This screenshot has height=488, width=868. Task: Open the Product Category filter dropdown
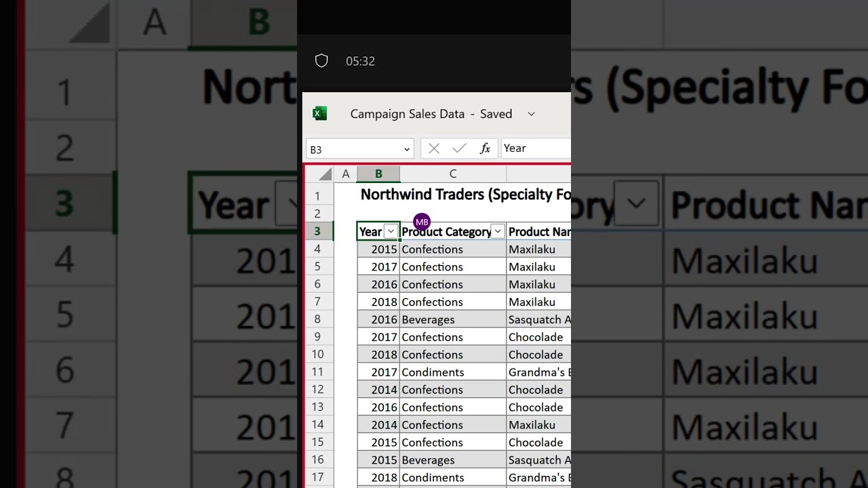pos(498,232)
